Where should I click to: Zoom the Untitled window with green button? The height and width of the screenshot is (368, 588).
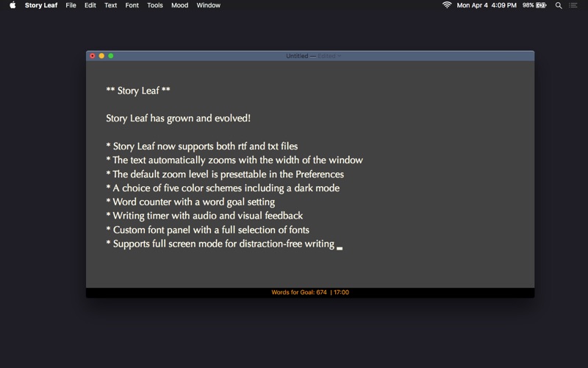pos(111,56)
